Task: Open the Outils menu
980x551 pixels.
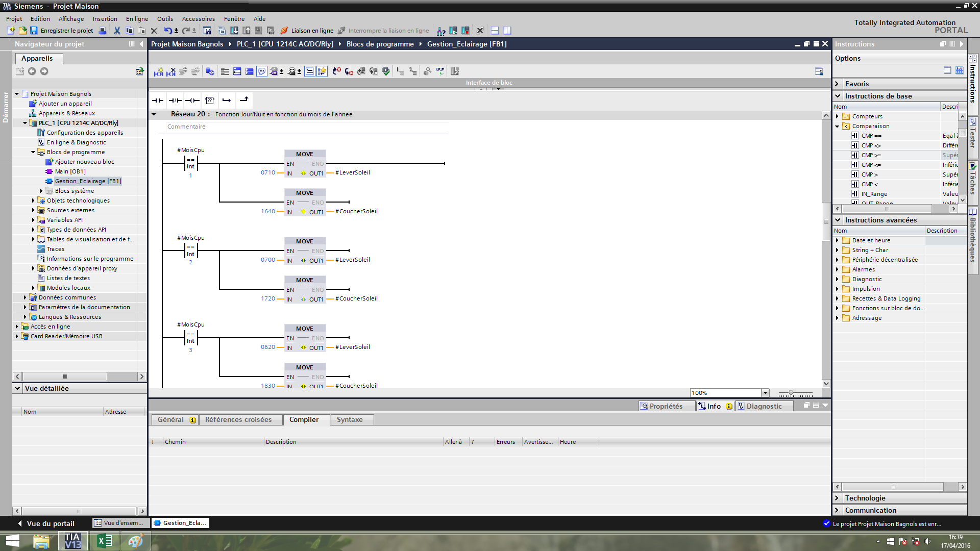Action: pyautogui.click(x=164, y=19)
